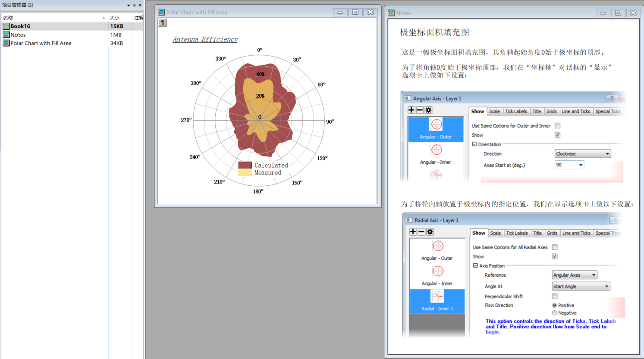The width and height of the screenshot is (644, 359).
Task: Open Grids tab in Radial Axis dialog
Action: tap(552, 233)
